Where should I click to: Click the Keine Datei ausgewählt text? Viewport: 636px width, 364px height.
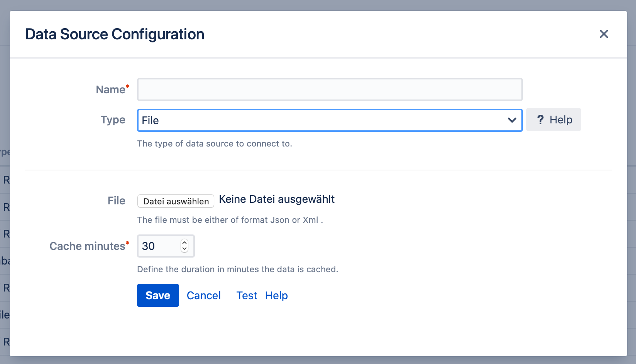pos(276,199)
